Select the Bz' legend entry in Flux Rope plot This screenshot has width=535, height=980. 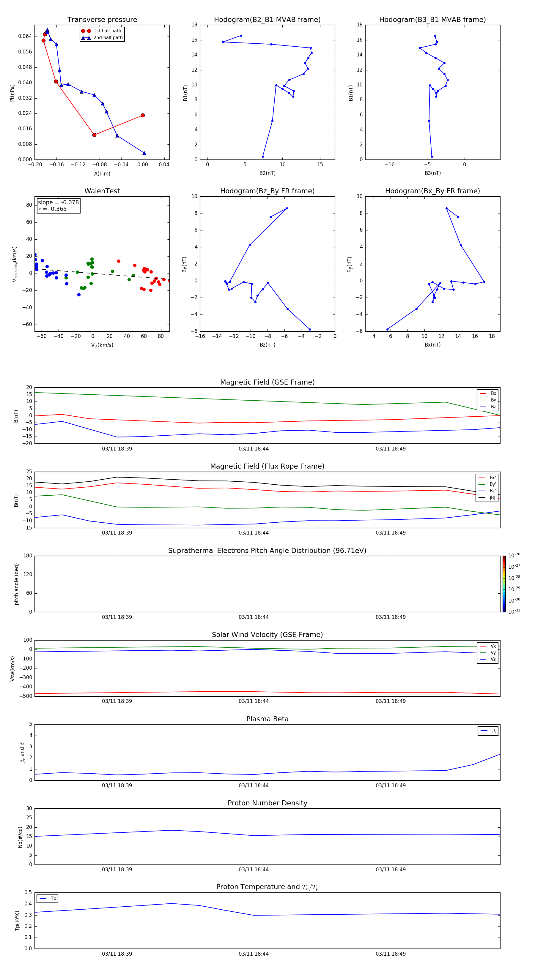487,491
